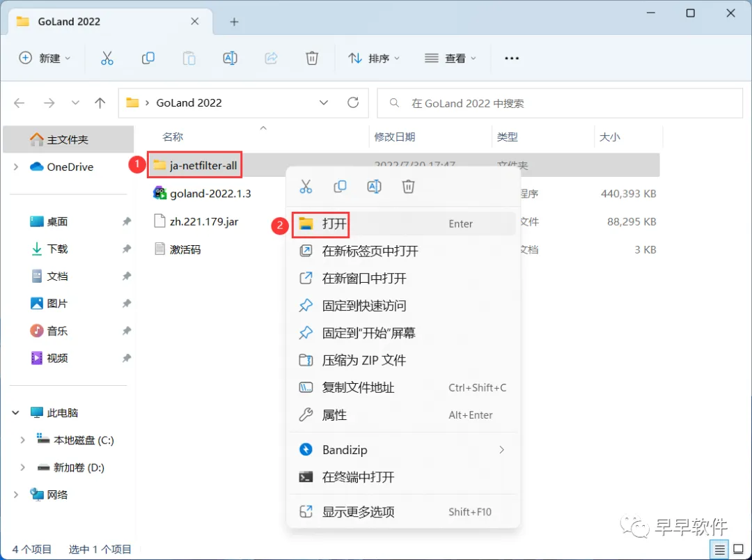752x560 pixels.
Task: Choose Copy as path (复制文件地址)
Action: pyautogui.click(x=403, y=388)
